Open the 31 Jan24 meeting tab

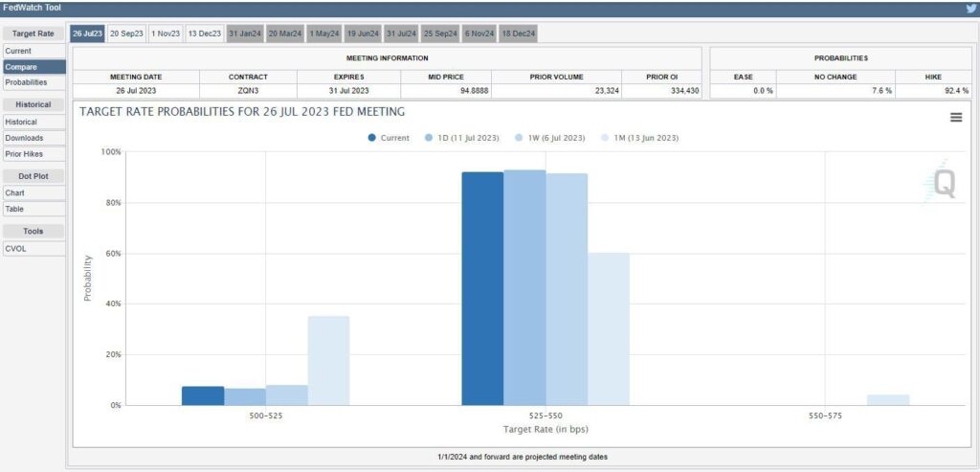point(244,34)
